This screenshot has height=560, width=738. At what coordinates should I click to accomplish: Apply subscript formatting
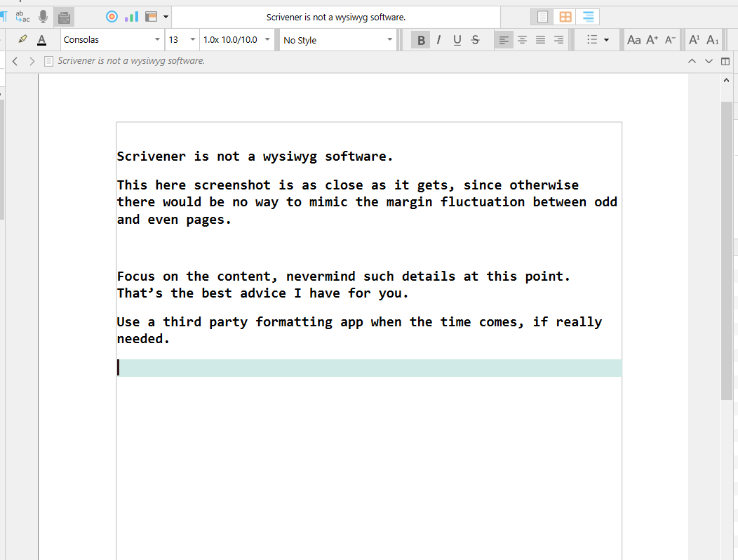[x=713, y=40]
